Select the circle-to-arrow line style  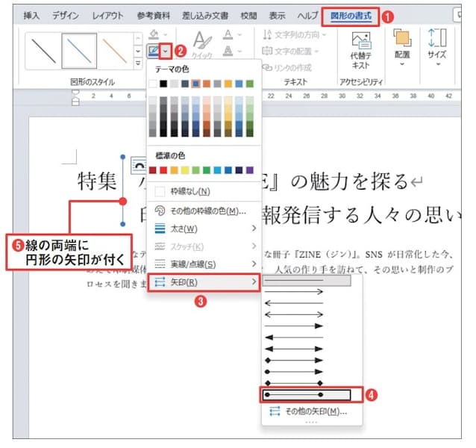294,372
